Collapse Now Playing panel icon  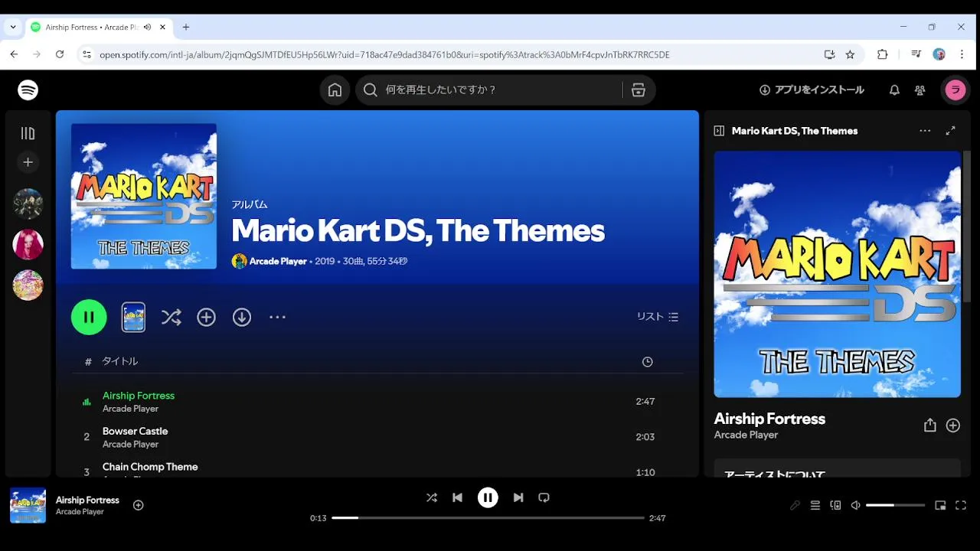[x=719, y=131]
